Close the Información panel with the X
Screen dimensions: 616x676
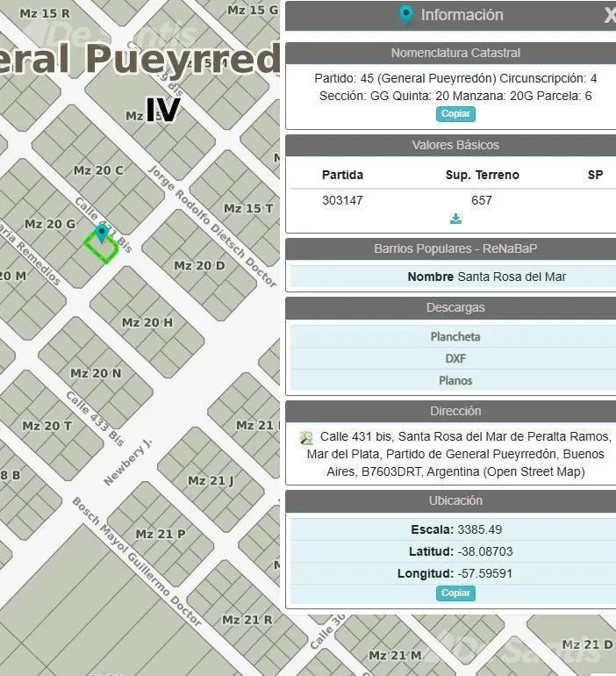coord(610,15)
